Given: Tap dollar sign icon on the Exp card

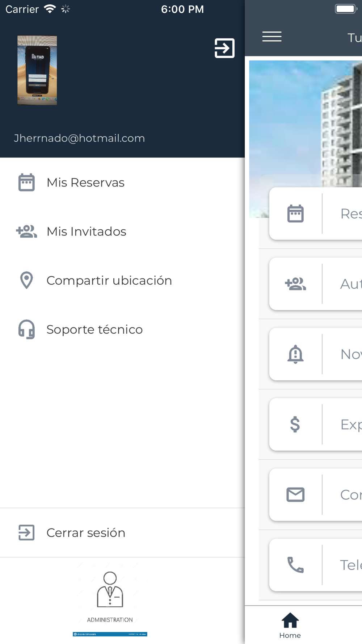Looking at the screenshot, I should (295, 424).
